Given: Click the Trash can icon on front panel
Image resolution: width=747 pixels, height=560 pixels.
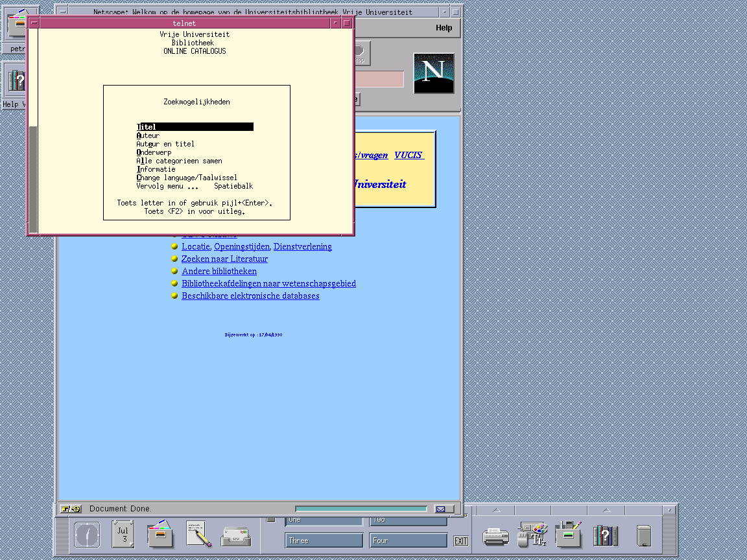Looking at the screenshot, I should 644,535.
